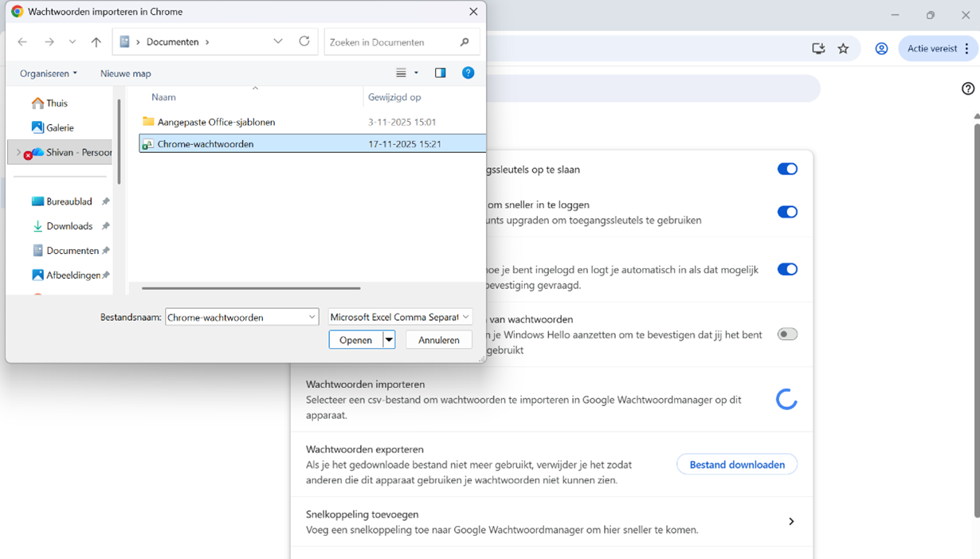Click the refresh icon in the dialog address bar
The height and width of the screenshot is (559, 980).
pos(304,41)
